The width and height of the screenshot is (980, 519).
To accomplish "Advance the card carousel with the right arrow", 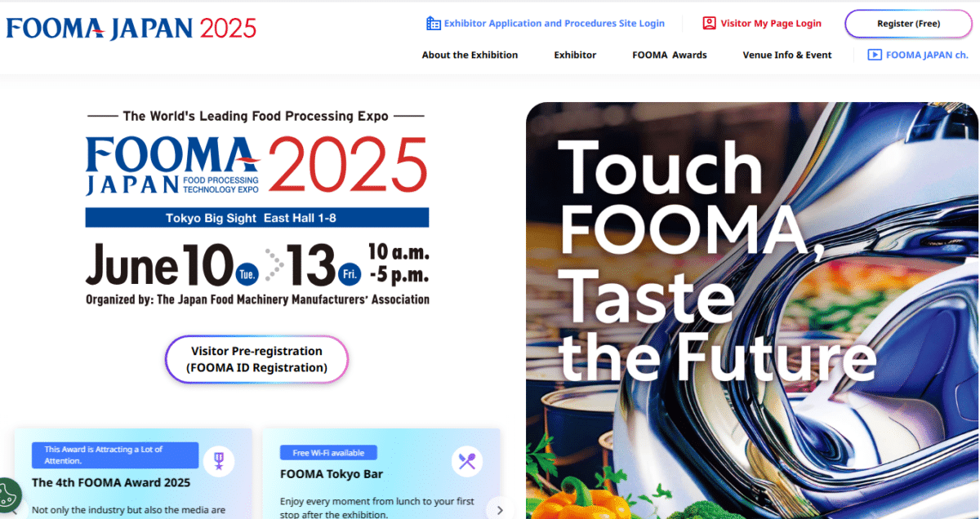I will pyautogui.click(x=500, y=509).
